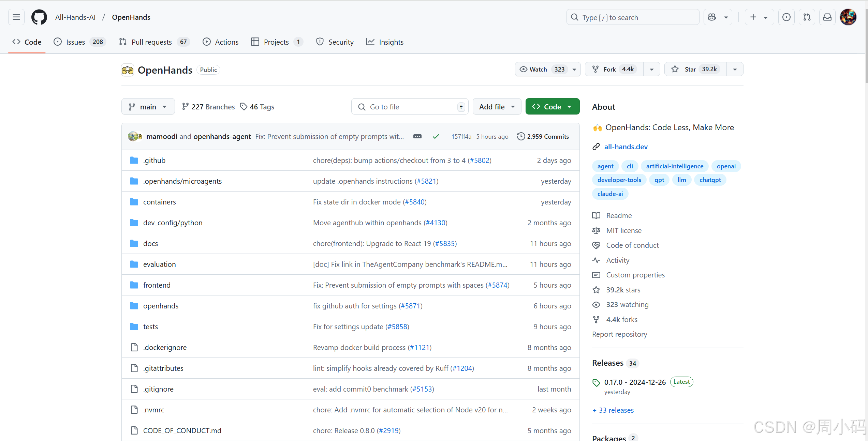Click the Activity pulse icon
The width and height of the screenshot is (868, 441).
tap(596, 260)
